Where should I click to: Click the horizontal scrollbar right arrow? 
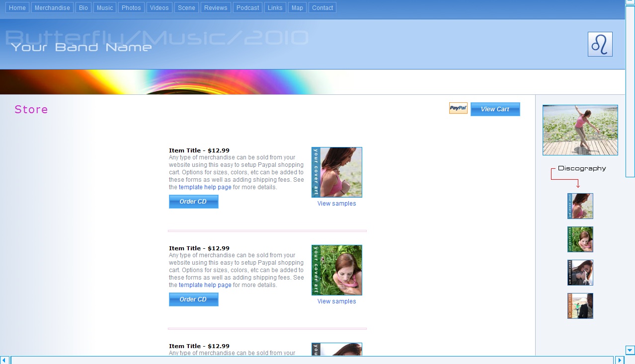click(620, 360)
